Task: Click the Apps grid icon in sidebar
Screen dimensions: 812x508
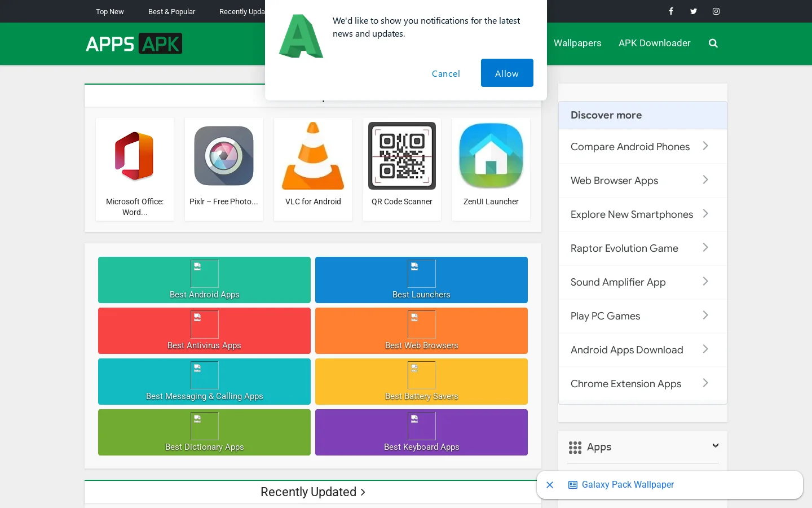Action: [x=575, y=448]
